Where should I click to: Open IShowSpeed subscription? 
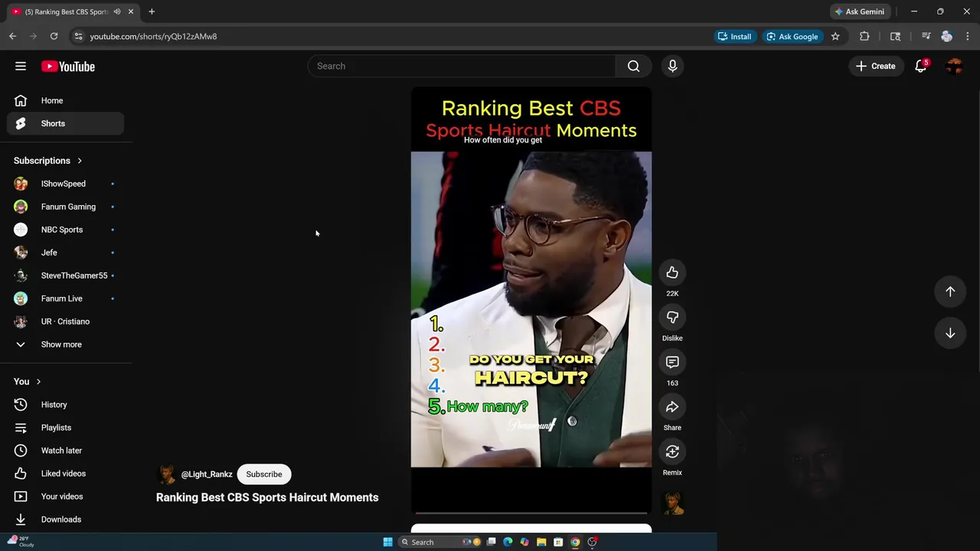66,184
